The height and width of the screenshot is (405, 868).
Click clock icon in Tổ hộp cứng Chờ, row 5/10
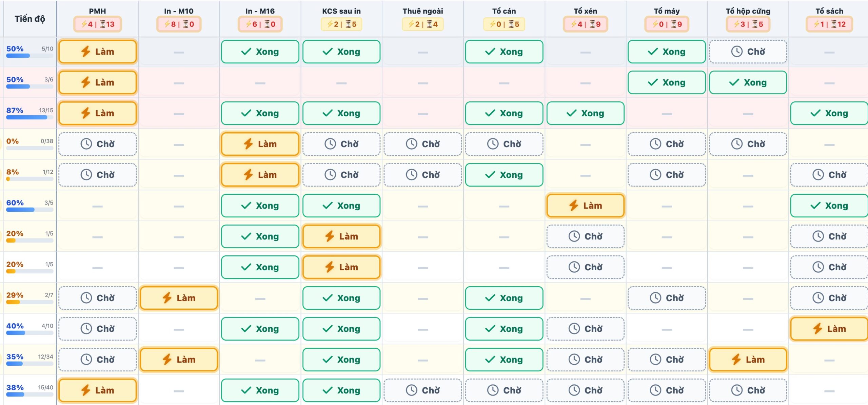pyautogui.click(x=737, y=52)
